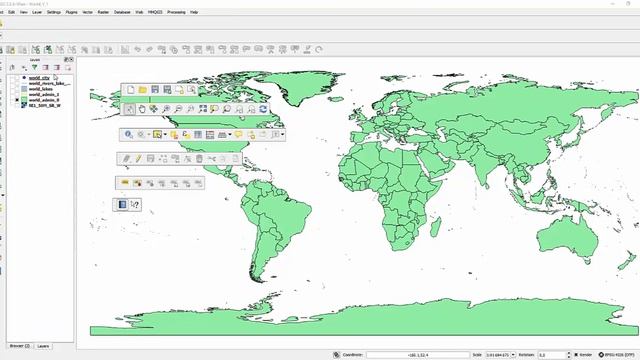Select the Zoom In magnifier tool

pyautogui.click(x=166, y=109)
